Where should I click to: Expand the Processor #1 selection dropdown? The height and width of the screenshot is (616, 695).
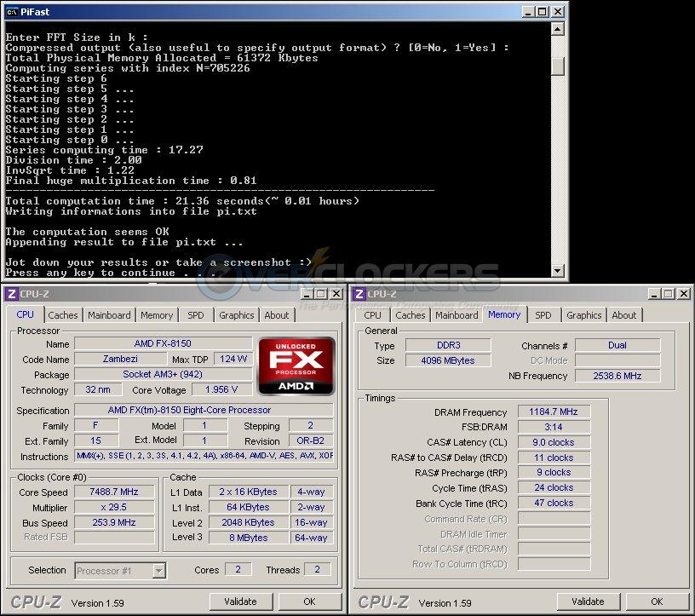(x=159, y=571)
